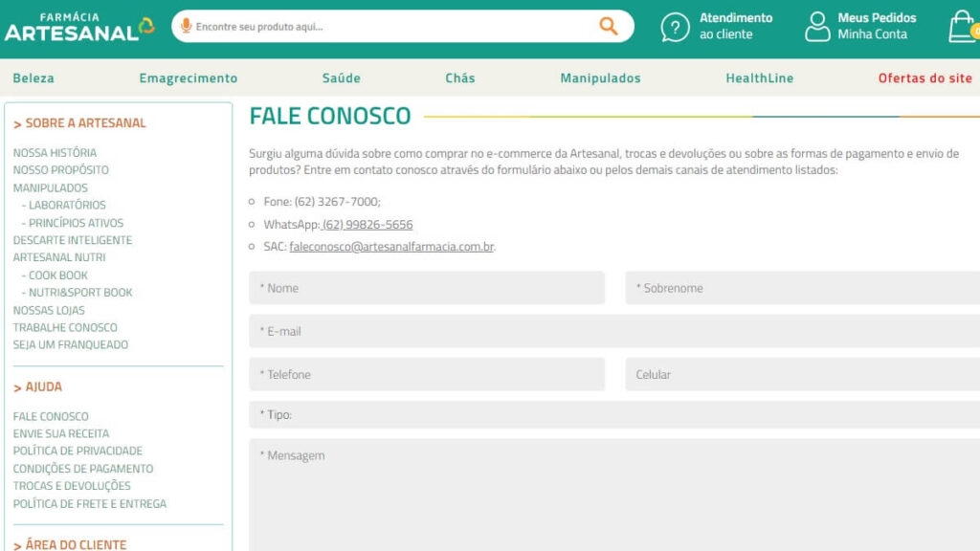The image size is (980, 551).
Task: Open the Nosso Propósito link
Action: click(x=60, y=170)
